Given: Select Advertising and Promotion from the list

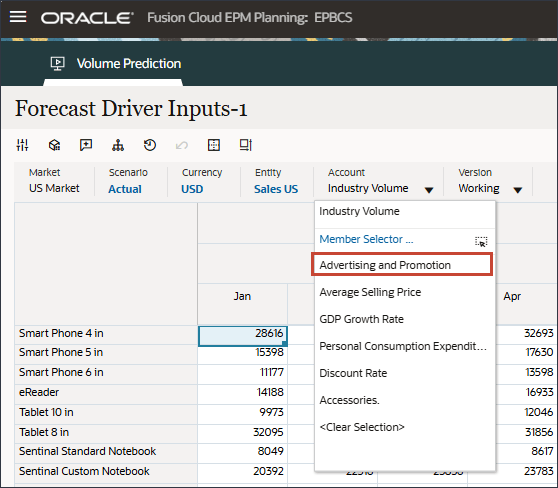Looking at the screenshot, I should coord(402,264).
